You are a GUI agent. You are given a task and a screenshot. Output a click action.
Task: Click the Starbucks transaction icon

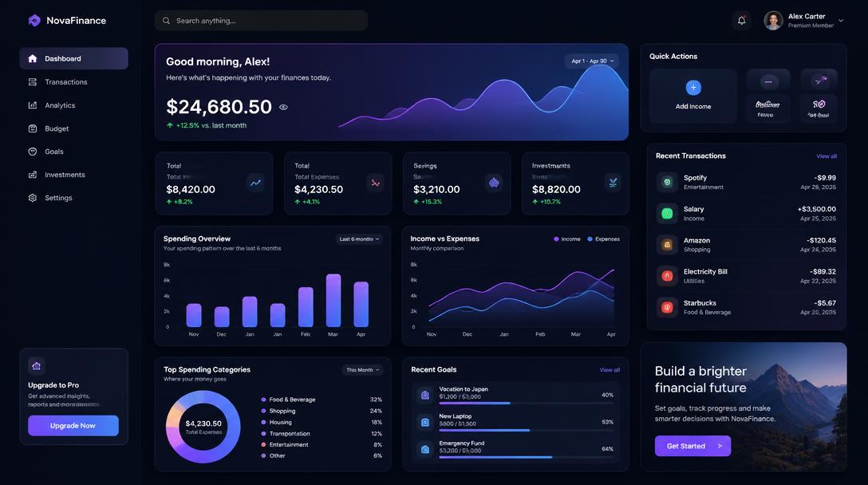click(667, 307)
